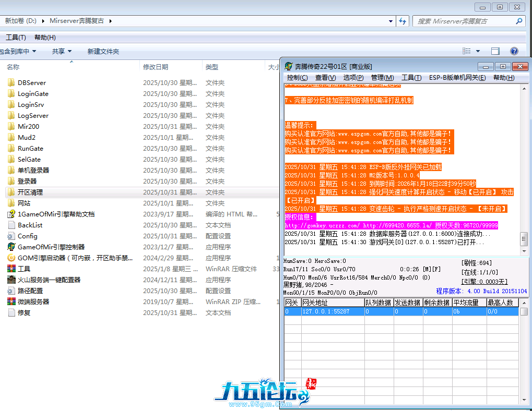Click the help question mark icon in Explorer

point(514,51)
